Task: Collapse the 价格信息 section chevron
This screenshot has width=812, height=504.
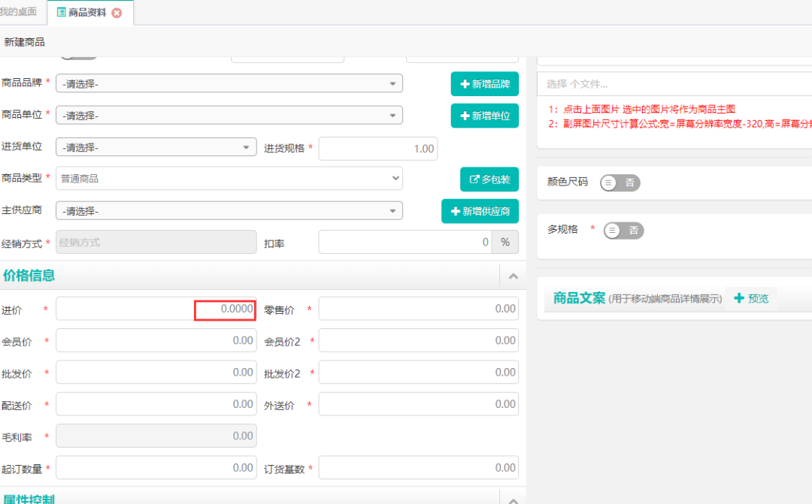Action: click(513, 276)
